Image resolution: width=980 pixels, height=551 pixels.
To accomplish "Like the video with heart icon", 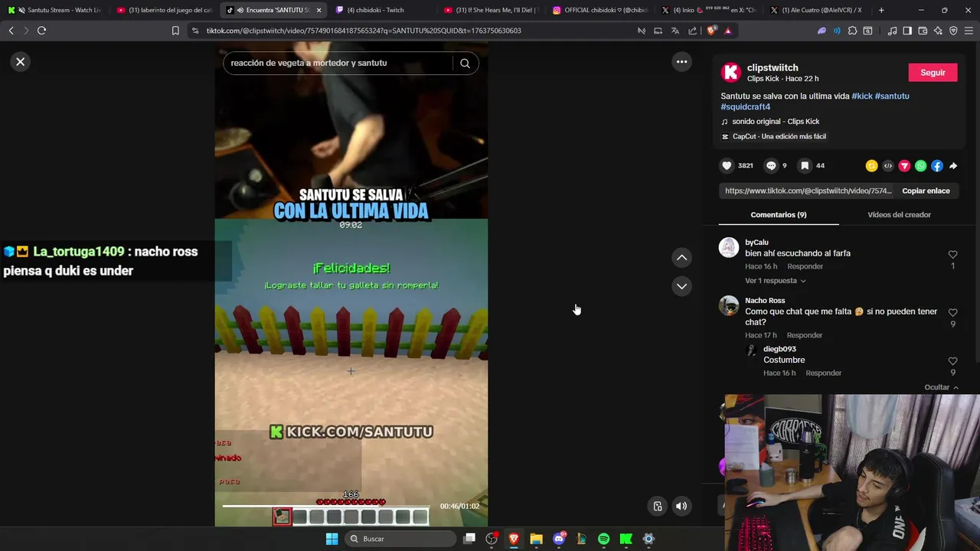I will click(727, 165).
